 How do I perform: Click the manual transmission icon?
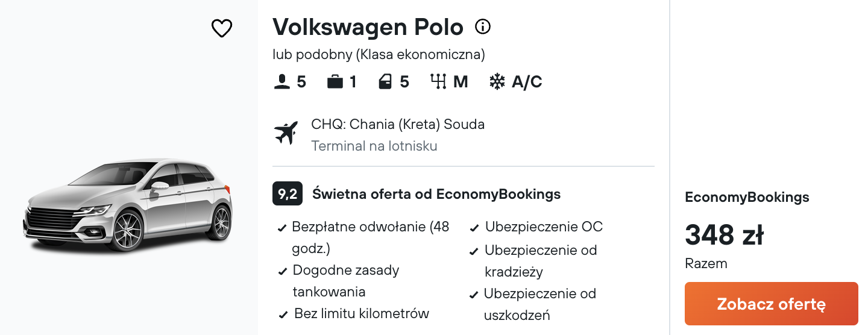point(438,82)
